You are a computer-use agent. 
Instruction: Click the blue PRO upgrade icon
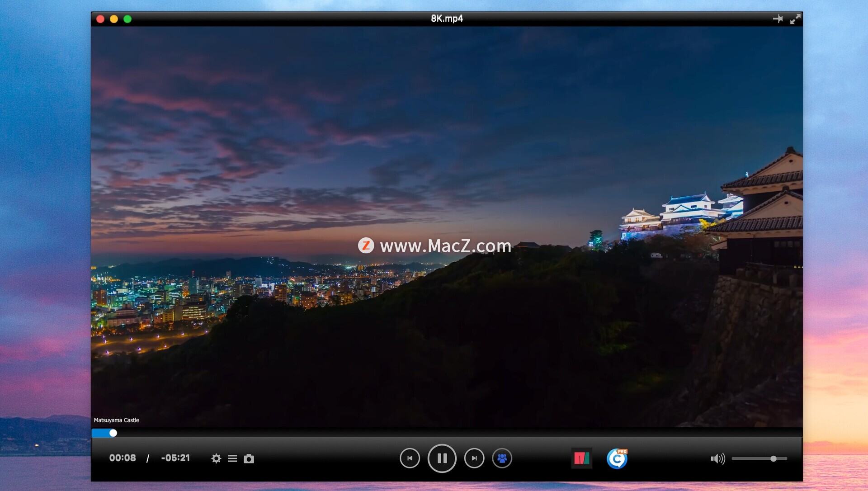[x=617, y=458]
